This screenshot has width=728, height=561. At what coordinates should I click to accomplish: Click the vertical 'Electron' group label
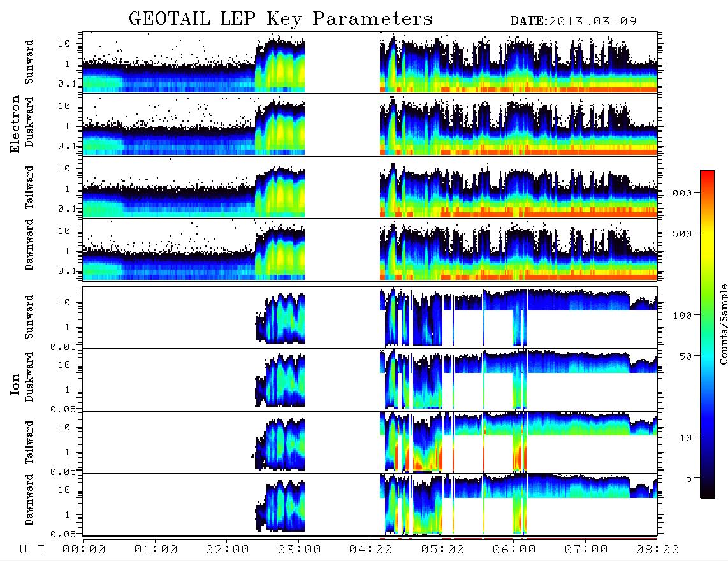pos(15,124)
